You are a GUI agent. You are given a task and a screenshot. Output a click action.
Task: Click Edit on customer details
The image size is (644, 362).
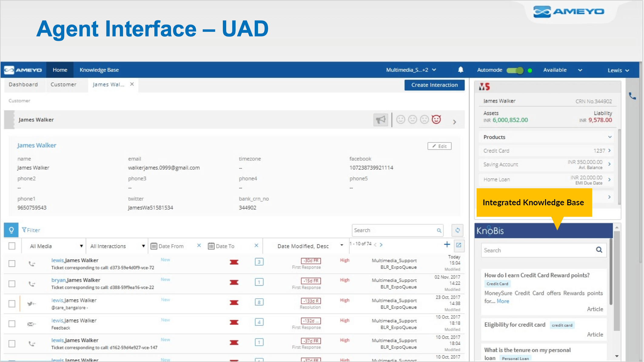(439, 146)
